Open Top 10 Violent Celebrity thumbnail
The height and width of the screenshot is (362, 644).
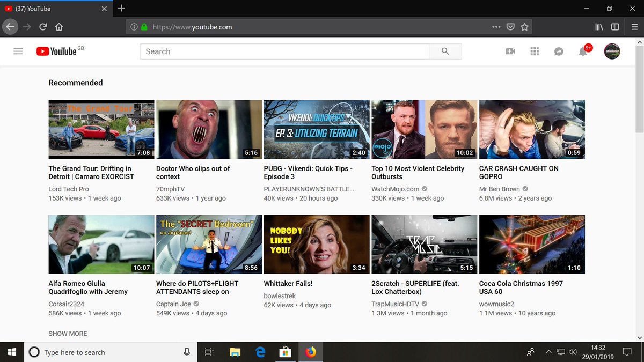pyautogui.click(x=425, y=129)
